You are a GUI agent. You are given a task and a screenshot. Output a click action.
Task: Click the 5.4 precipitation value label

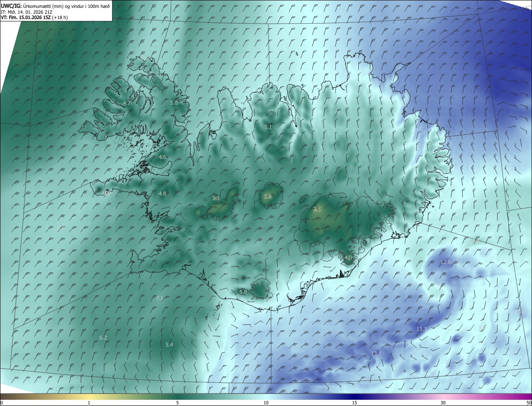pyautogui.click(x=169, y=345)
